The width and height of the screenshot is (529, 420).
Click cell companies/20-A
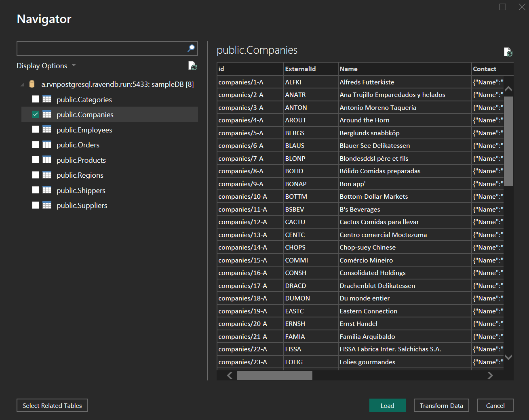(x=250, y=323)
